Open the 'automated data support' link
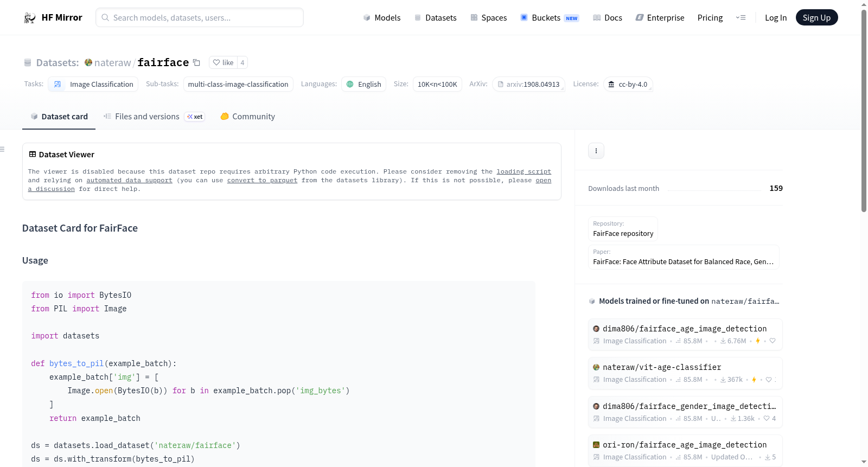Viewport: 868px width, 467px height. (x=129, y=180)
